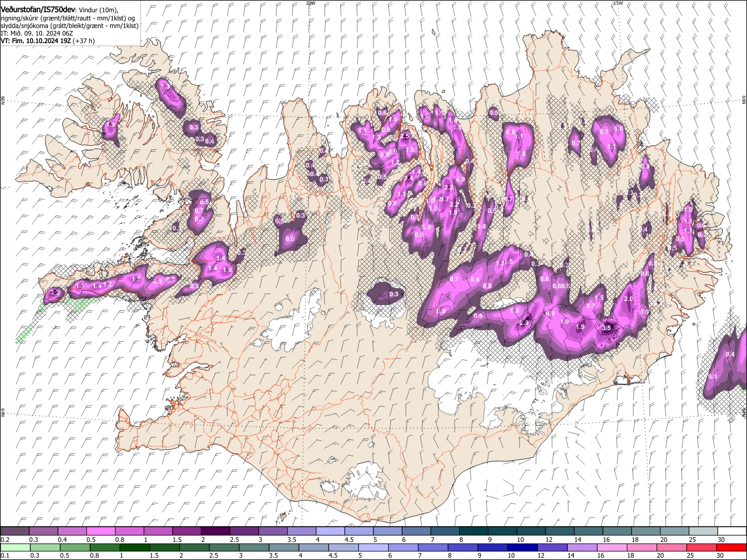Viewport: 747px width, 560px height.
Task: Click the 'slydda/snjókoma' description line in the header
Action: (69, 26)
